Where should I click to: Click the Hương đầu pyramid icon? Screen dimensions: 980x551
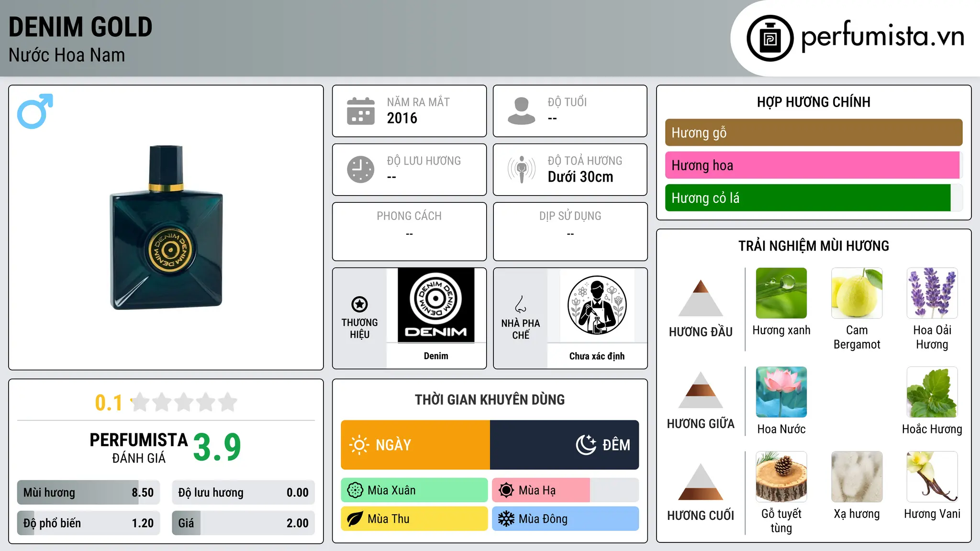point(701,298)
